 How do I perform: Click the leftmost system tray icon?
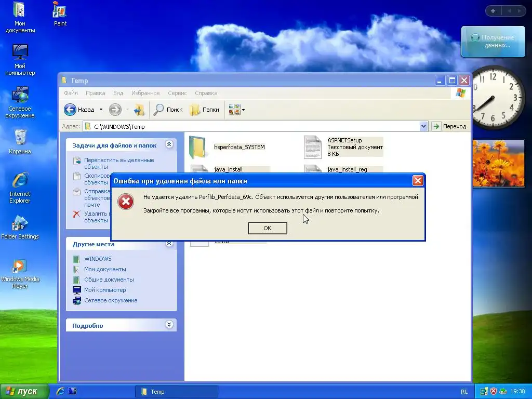484,392
